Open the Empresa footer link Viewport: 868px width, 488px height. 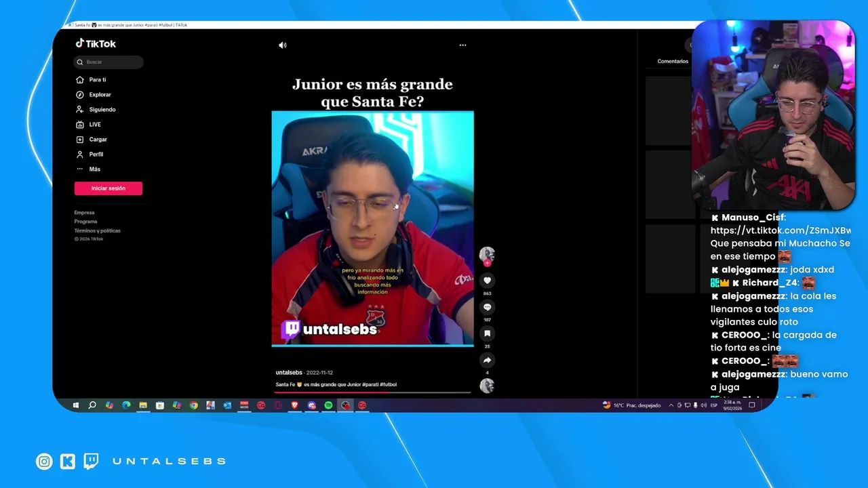[x=84, y=213]
